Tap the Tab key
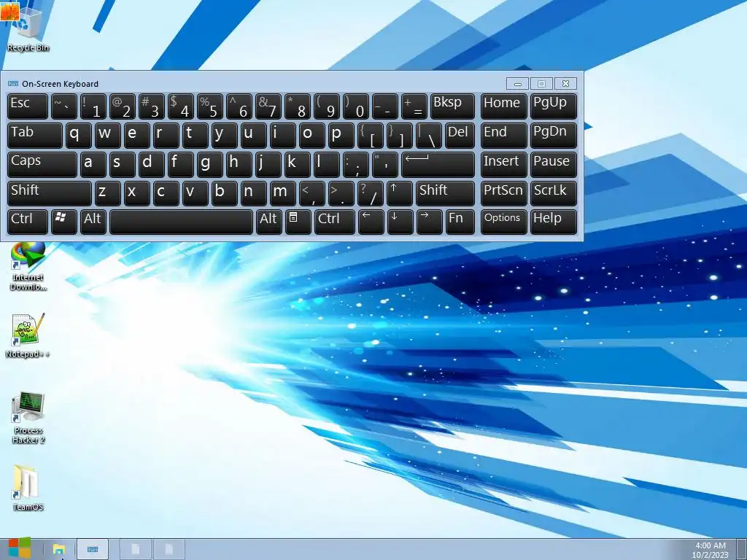 coord(35,135)
